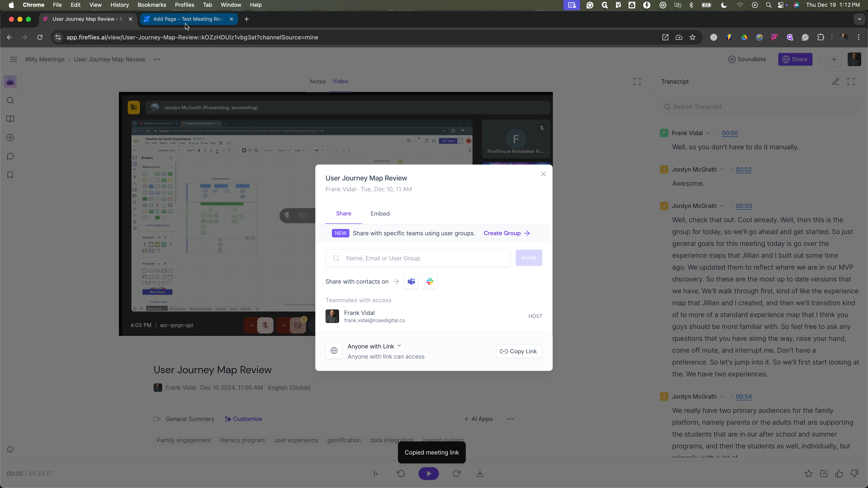
Task: Open summary options three-dot menu
Action: 511,419
